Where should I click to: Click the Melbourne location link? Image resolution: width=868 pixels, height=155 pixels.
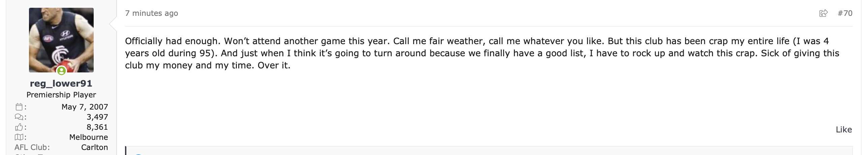point(89,137)
